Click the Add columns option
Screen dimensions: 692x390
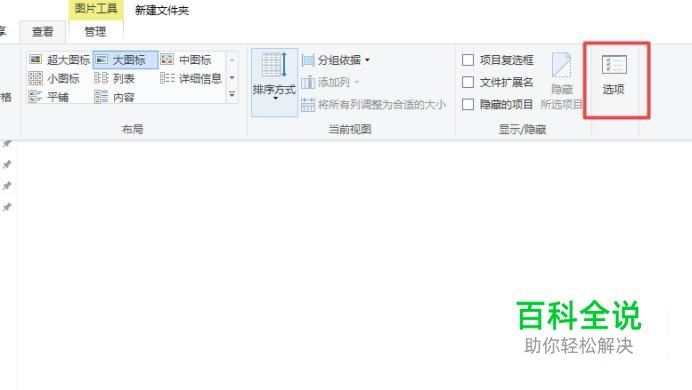tap(330, 82)
